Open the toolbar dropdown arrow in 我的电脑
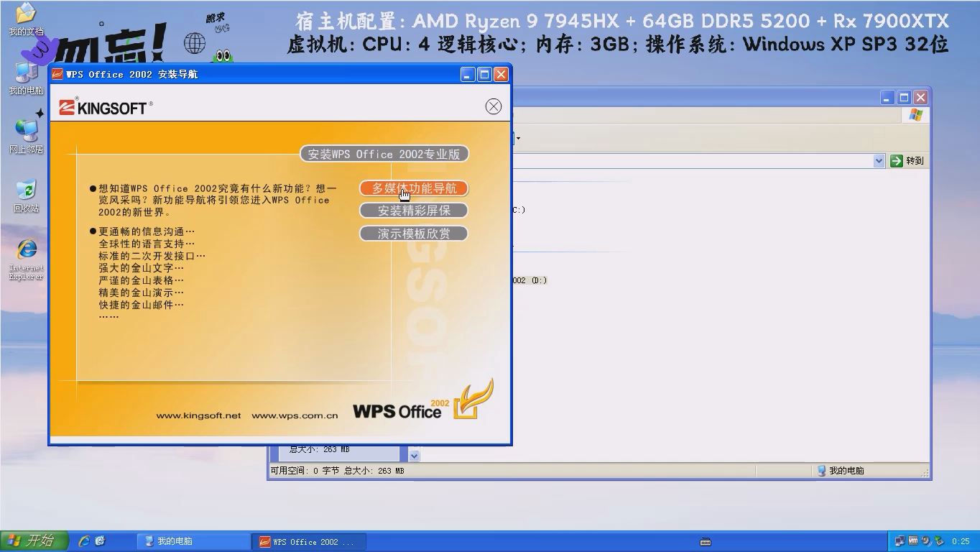Viewport: 980px width, 552px height. tap(518, 138)
